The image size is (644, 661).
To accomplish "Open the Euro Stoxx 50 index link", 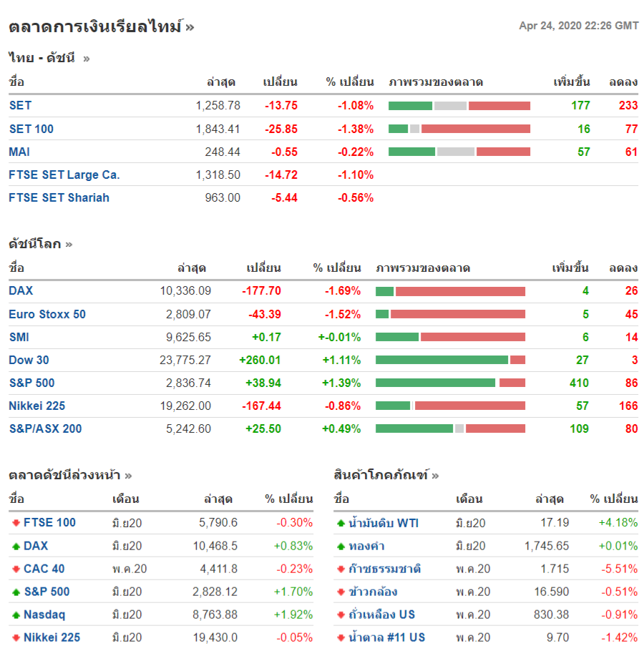I will coord(47,314).
